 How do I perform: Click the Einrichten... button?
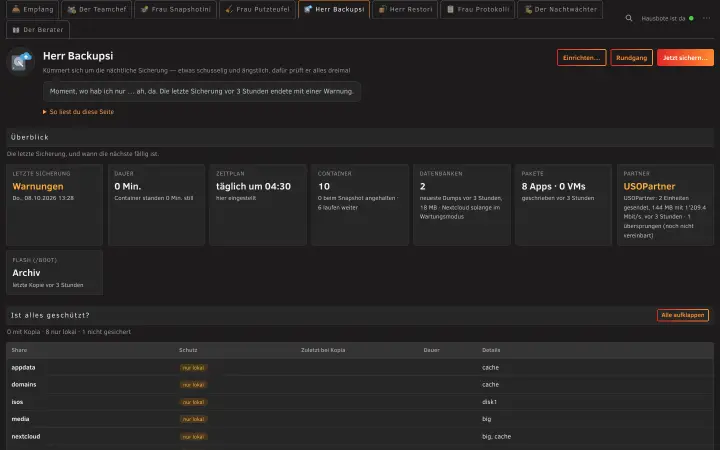tap(581, 57)
